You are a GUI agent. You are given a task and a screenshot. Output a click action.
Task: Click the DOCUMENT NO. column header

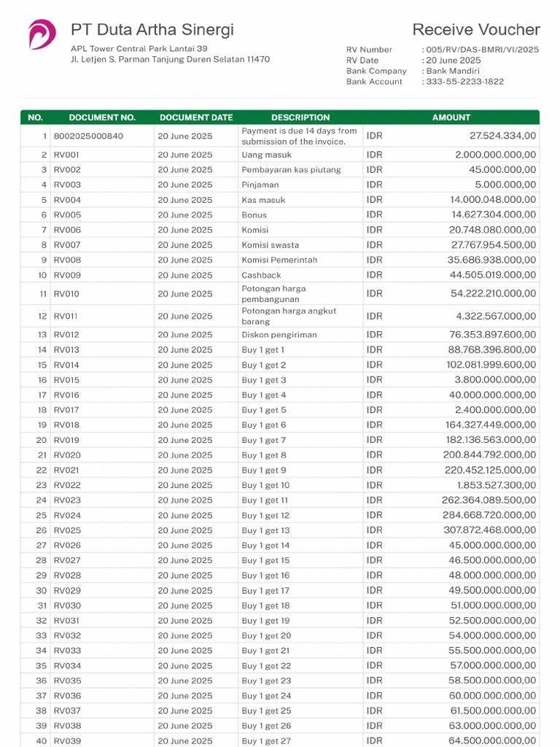tap(102, 117)
